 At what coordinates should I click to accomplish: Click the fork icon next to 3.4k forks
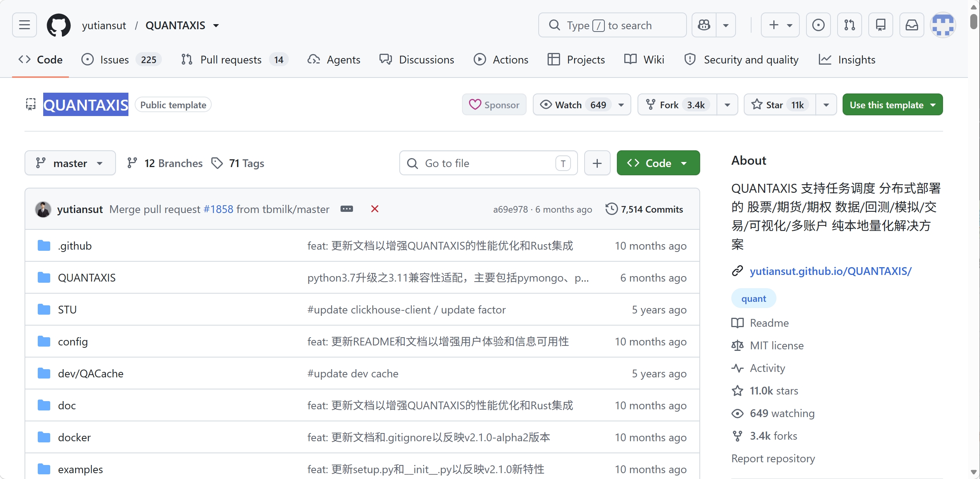coord(738,436)
